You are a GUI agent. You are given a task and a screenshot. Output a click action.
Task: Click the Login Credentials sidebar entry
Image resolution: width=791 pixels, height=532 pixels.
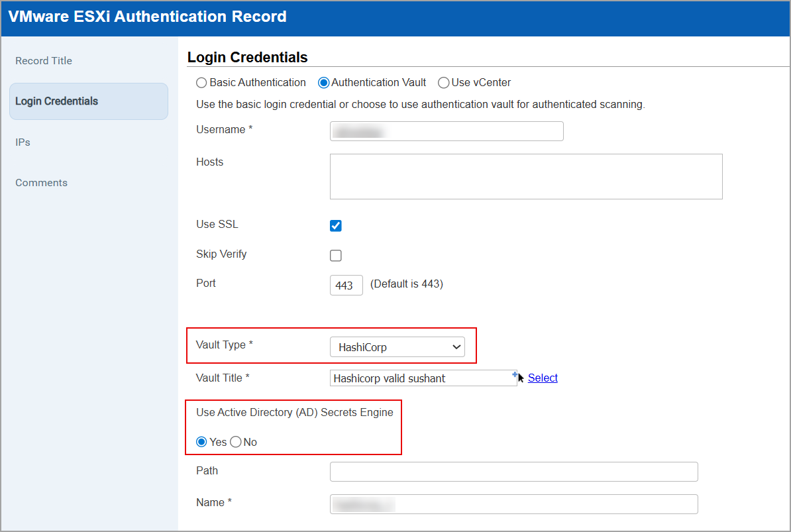pos(56,101)
